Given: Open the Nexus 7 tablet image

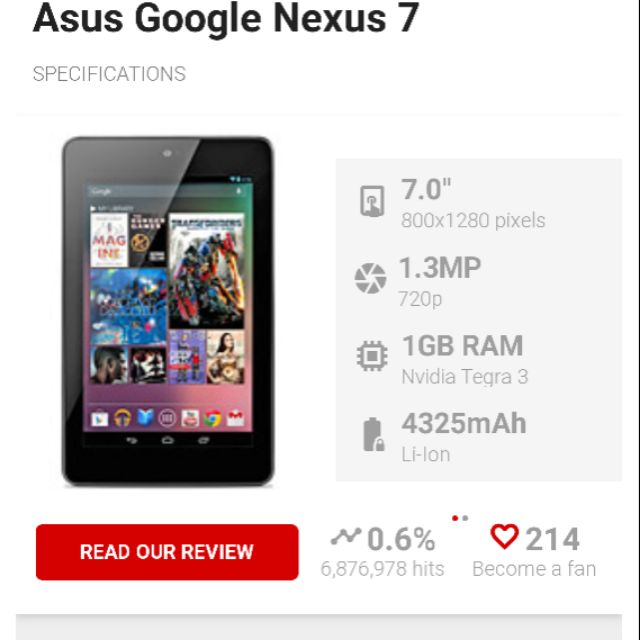Looking at the screenshot, I should point(168,312).
